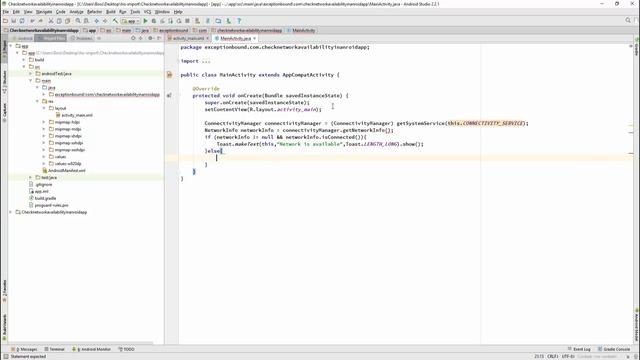Open the Code menu
Image resolution: width=640 pixels, height=360 pixels.
coord(60,12)
